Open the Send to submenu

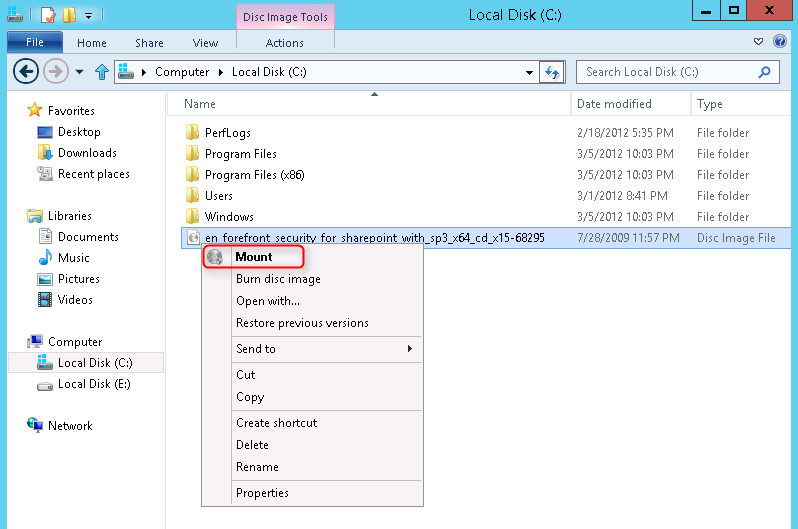312,349
